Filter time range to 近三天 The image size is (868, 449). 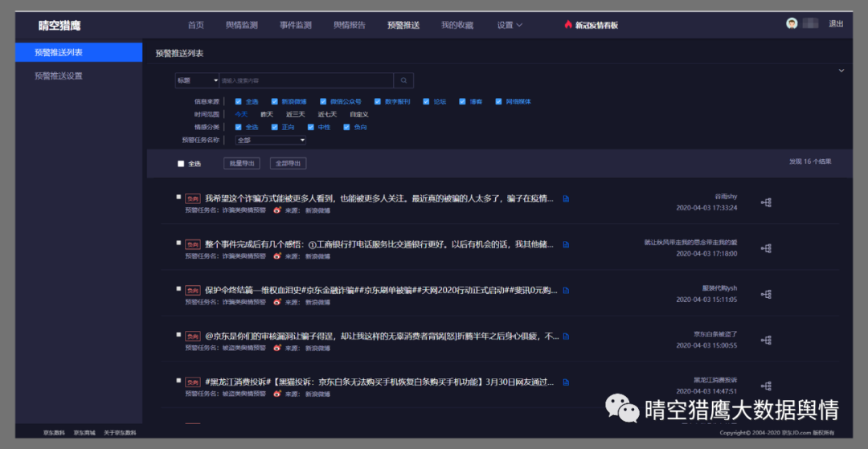296,115
